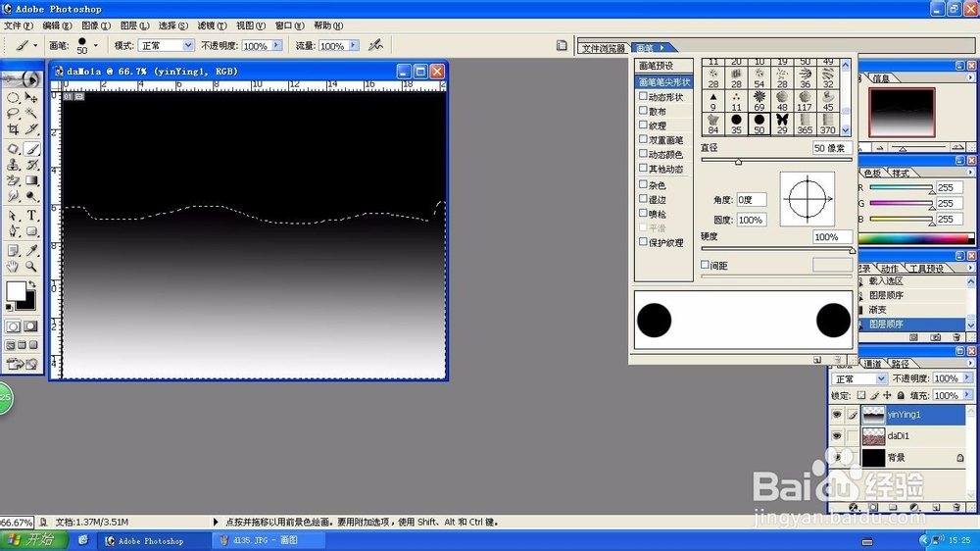Select the Brush tool in toolbox

coord(31,149)
